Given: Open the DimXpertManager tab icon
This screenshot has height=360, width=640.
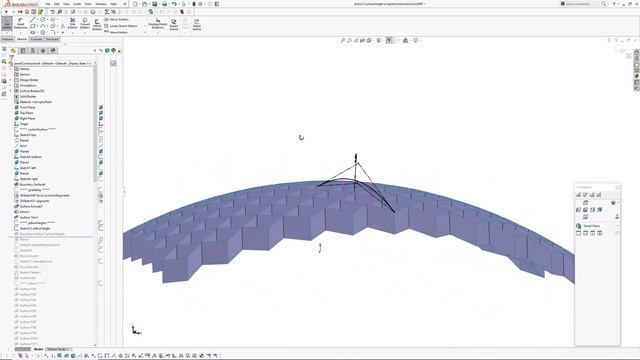Looking at the screenshot, I should click(43, 51).
